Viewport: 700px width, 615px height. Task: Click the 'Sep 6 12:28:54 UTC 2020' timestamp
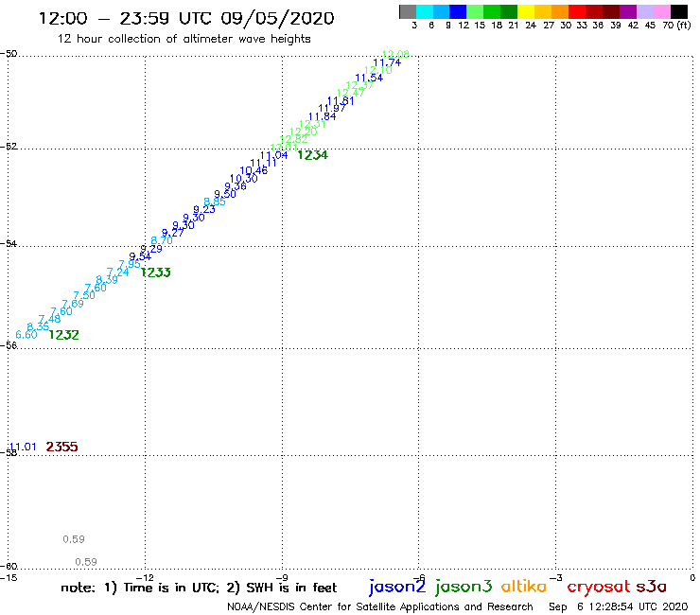619,607
